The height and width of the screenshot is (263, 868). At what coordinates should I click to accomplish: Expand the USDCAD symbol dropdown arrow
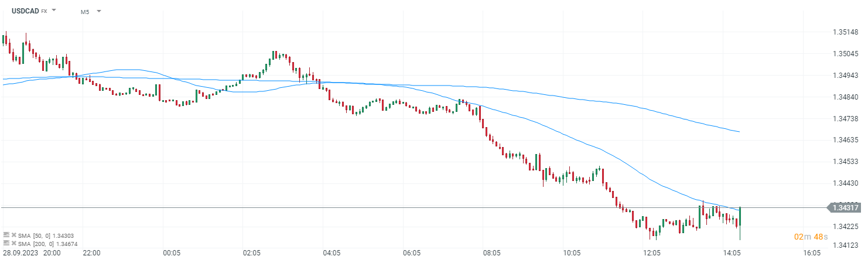[x=54, y=11]
